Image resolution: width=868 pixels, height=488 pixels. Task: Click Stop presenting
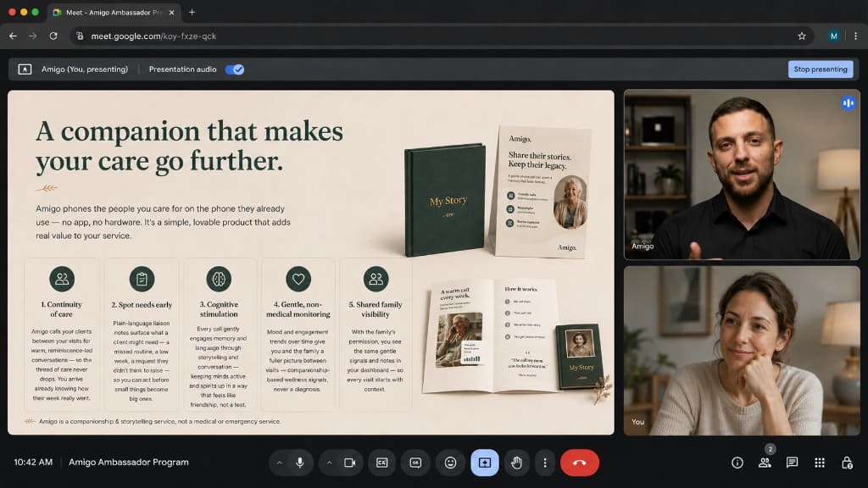(x=821, y=69)
